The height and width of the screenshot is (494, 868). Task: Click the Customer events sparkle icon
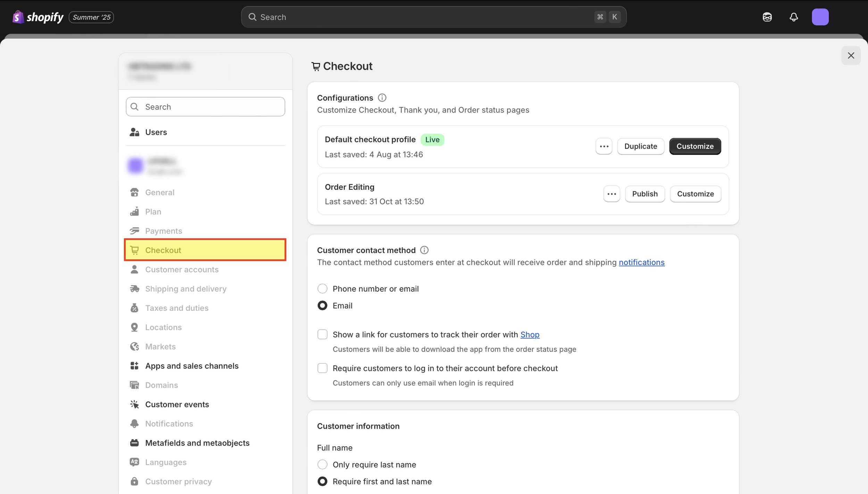134,404
